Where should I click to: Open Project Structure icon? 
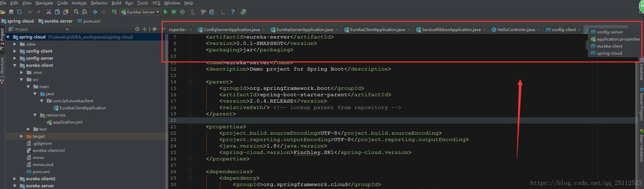212,12
